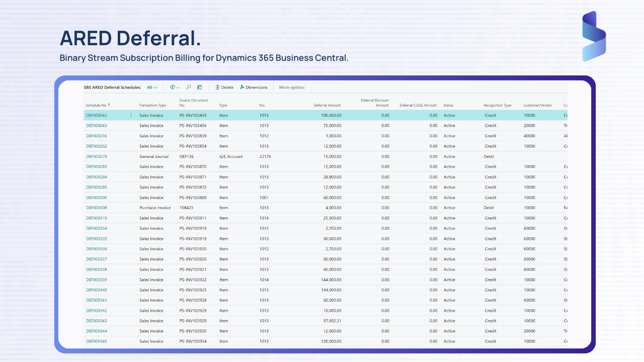Open schedule DEF000337 link
The height and width of the screenshot is (362, 644).
point(97,259)
